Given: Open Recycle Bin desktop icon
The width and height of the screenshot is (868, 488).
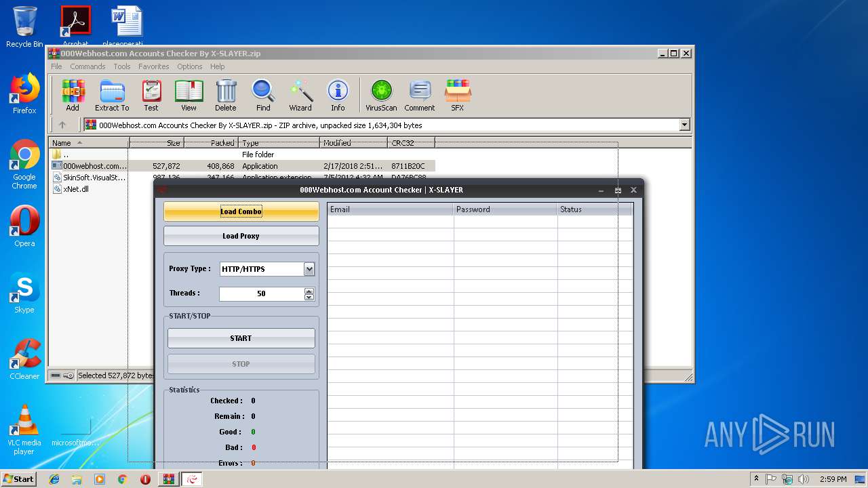Looking at the screenshot, I should (24, 27).
